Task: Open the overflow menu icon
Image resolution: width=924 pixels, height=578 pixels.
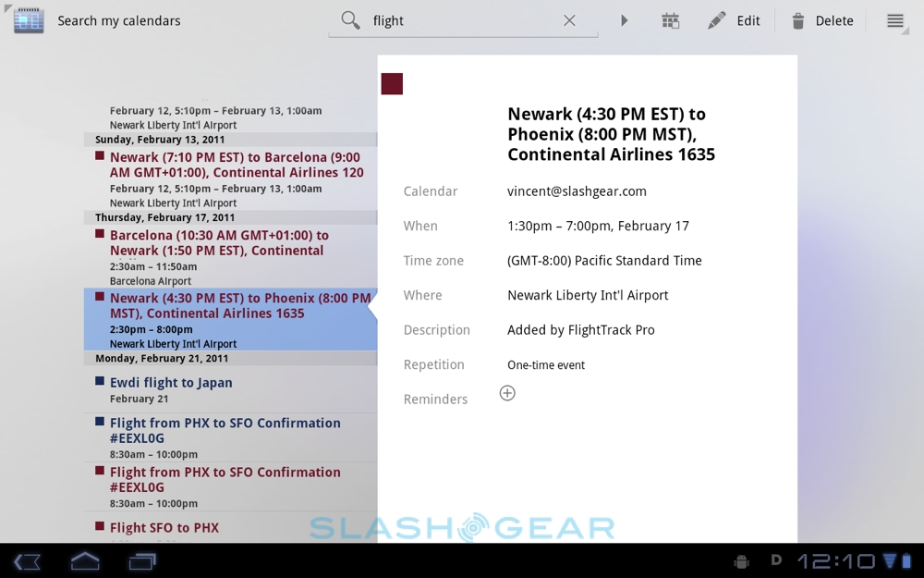Action: pyautogui.click(x=894, y=20)
